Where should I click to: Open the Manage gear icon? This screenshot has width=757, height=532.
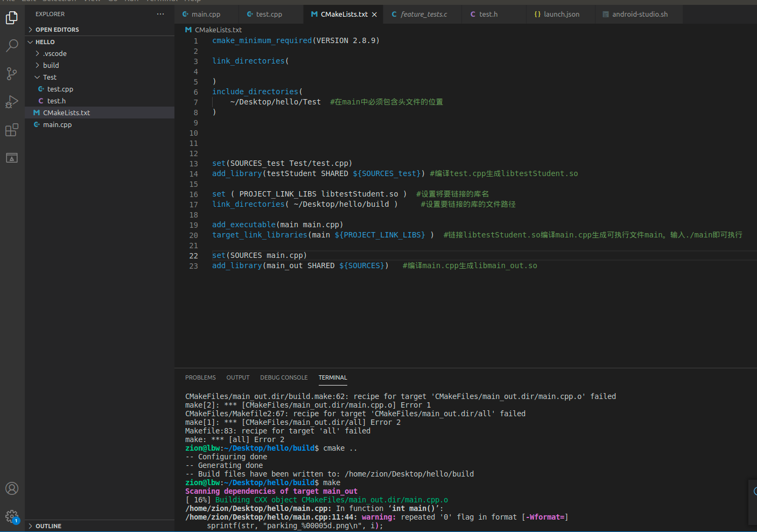(12, 517)
